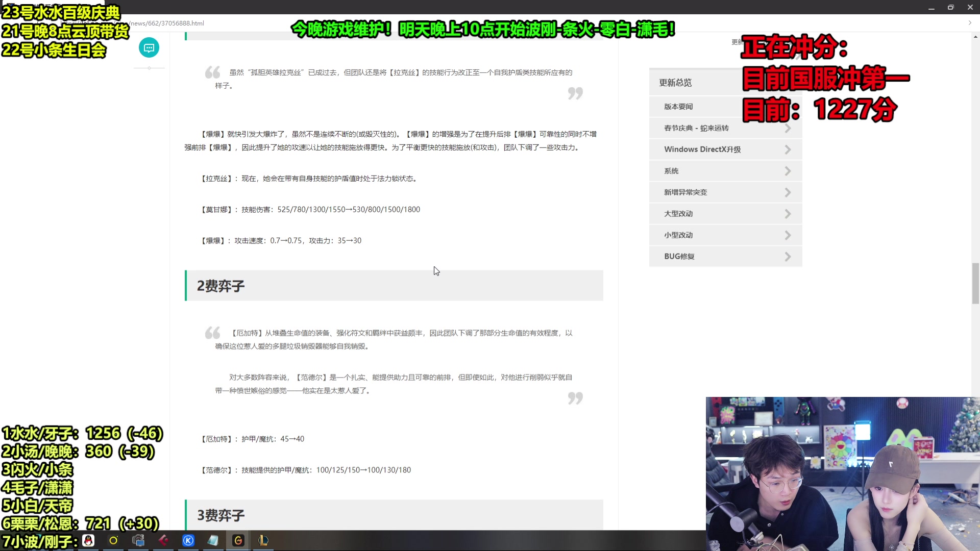Open the Windows DirectX升级 entry
Screen dimensions: 980x551
(x=725, y=149)
